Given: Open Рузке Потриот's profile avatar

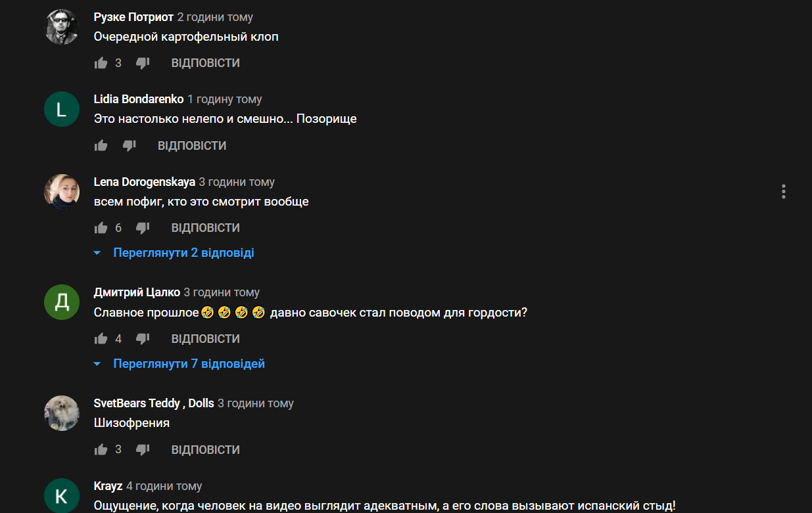Looking at the screenshot, I should coord(62,27).
